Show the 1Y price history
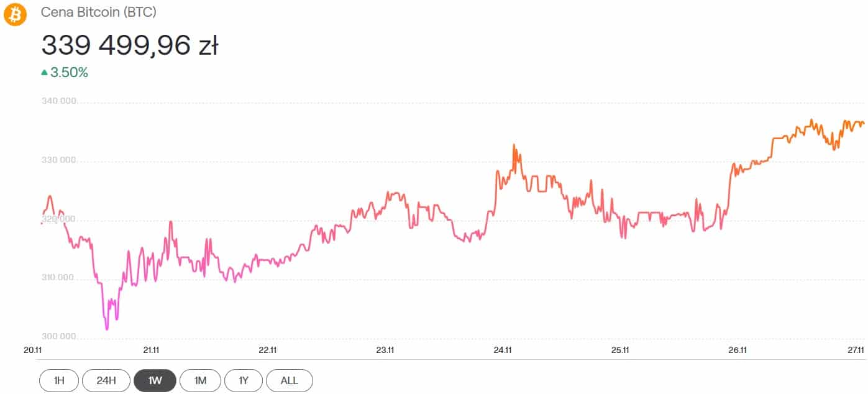Viewport: 868px width, 394px height. click(x=243, y=380)
